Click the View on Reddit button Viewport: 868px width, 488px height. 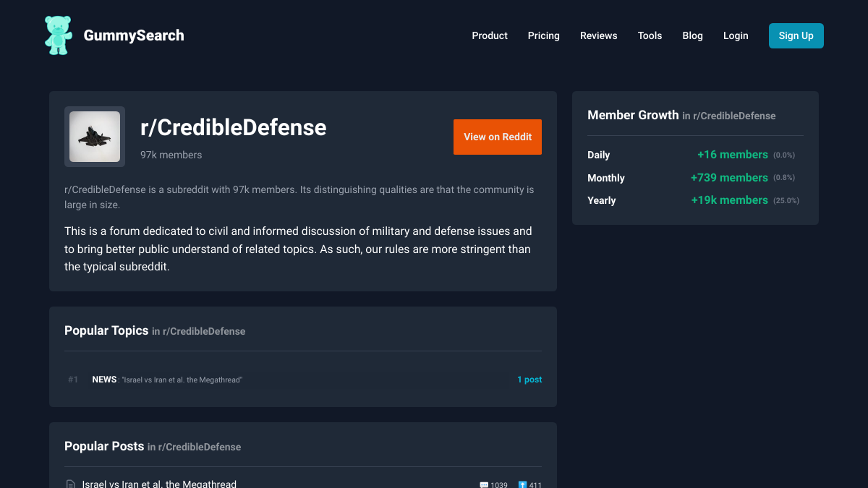click(x=497, y=137)
